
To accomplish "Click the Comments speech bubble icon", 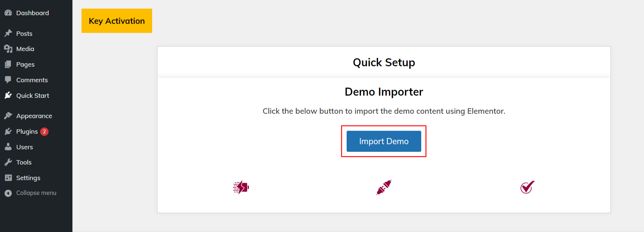I will [8, 80].
